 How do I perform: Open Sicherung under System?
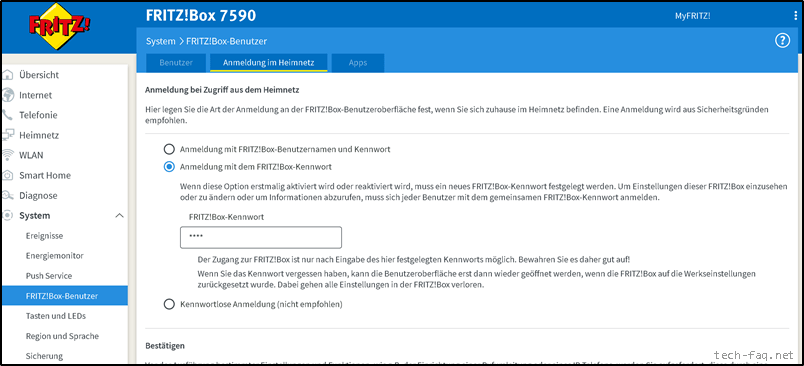[44, 356]
